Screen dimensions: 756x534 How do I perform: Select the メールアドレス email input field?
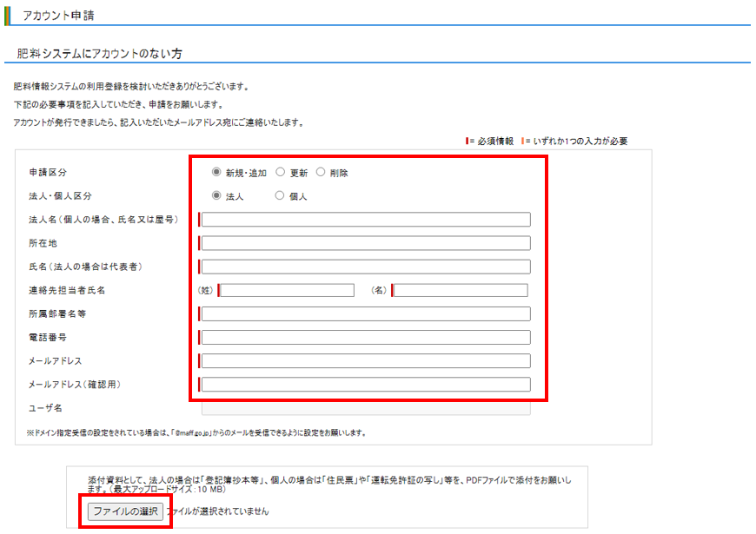365,360
